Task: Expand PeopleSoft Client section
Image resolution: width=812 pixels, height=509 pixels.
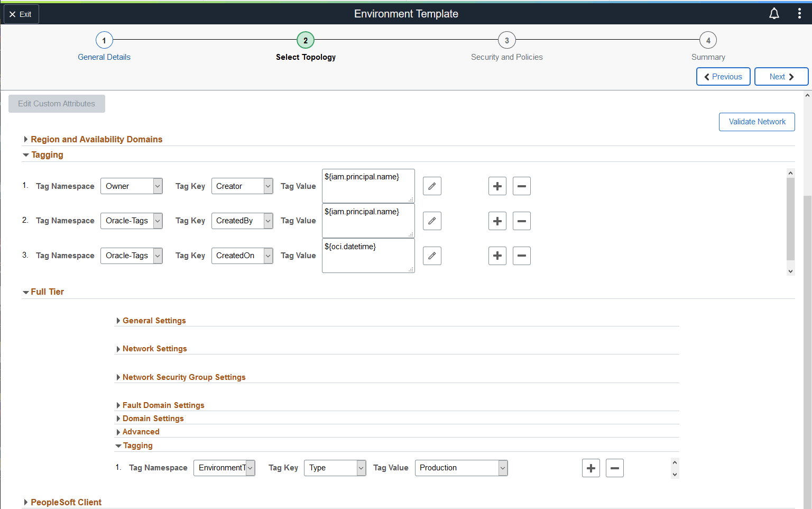Action: tap(62, 502)
